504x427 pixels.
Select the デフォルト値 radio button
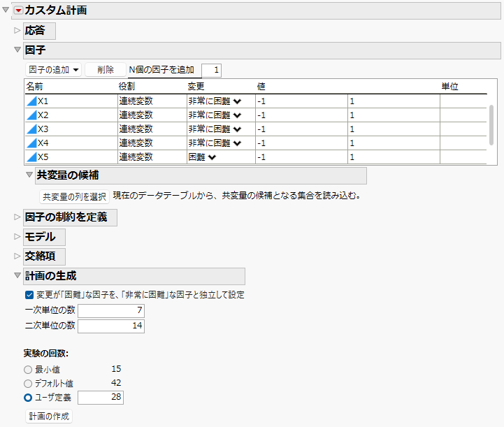pyautogui.click(x=28, y=384)
